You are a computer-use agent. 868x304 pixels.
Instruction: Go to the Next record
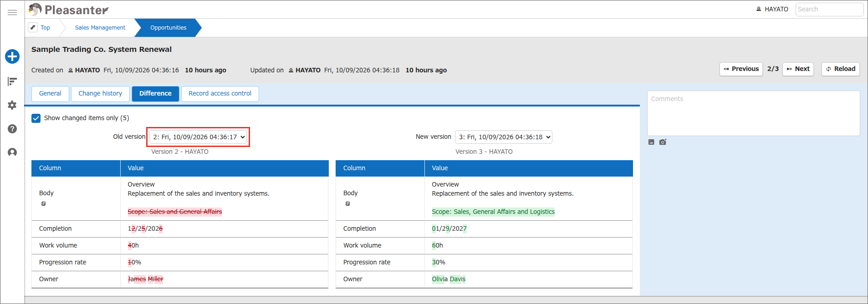point(798,69)
